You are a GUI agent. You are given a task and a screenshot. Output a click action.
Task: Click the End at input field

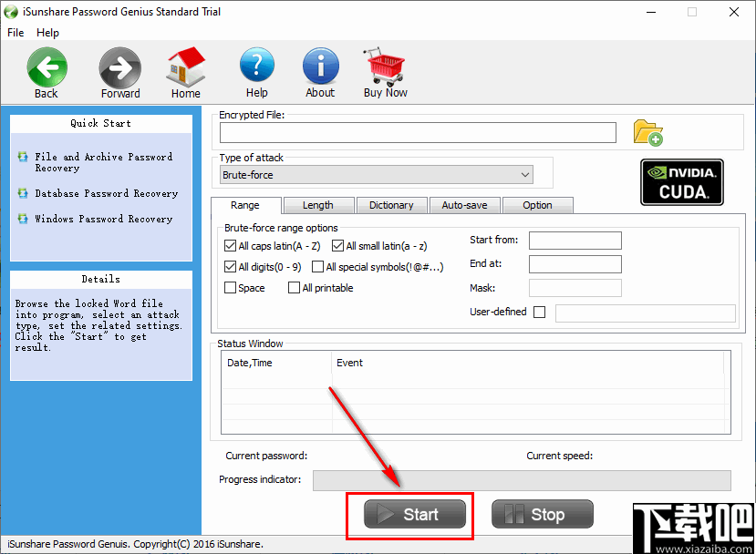tap(575, 264)
